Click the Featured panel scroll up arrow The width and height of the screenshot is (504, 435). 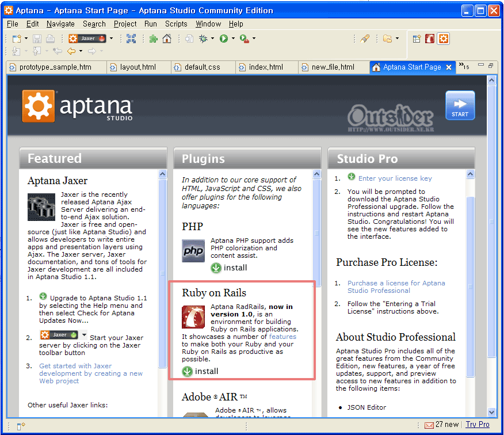[163, 174]
